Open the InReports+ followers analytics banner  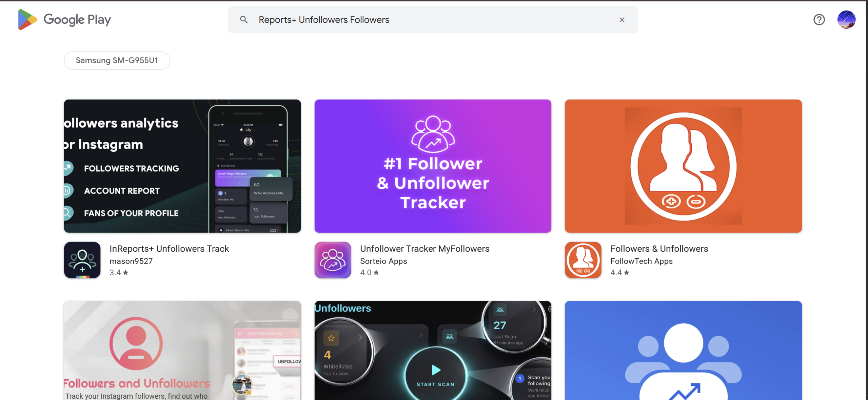[x=182, y=166]
